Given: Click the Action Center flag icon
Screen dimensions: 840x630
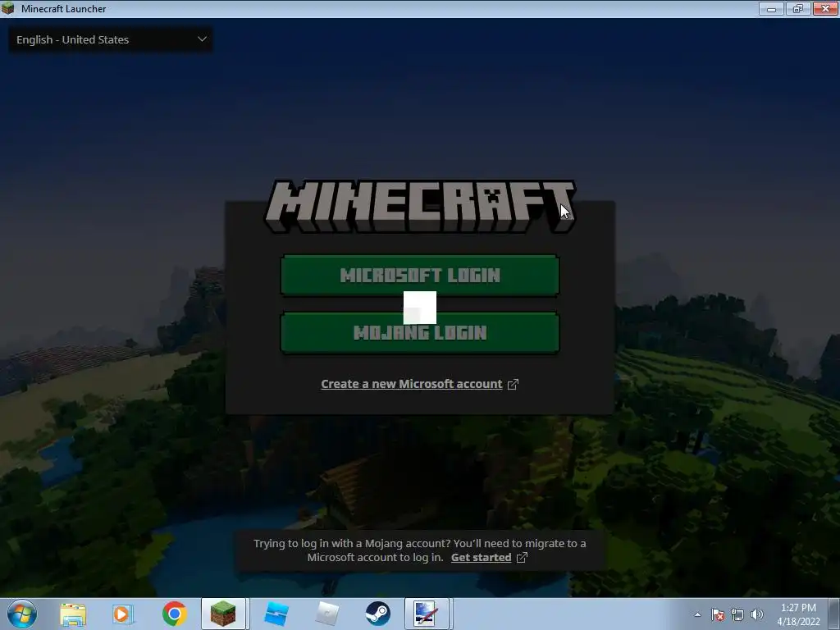Looking at the screenshot, I should [718, 614].
